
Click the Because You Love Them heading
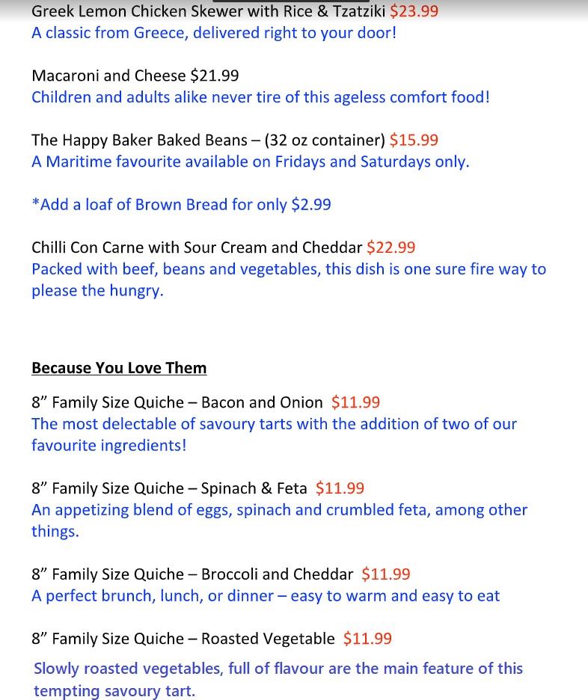pos(119,368)
